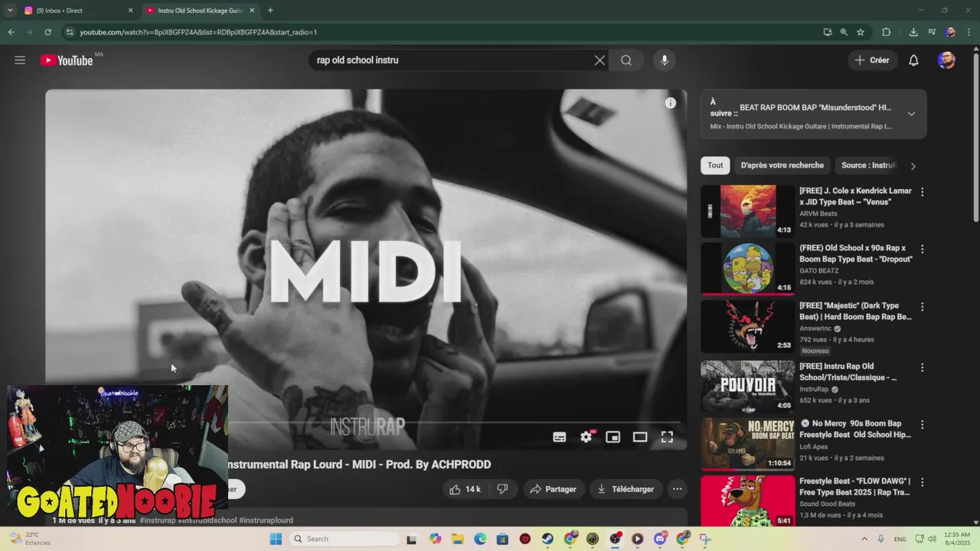Toggle subtitles/captions in player
Viewport: 980px width, 551px height.
click(x=560, y=437)
